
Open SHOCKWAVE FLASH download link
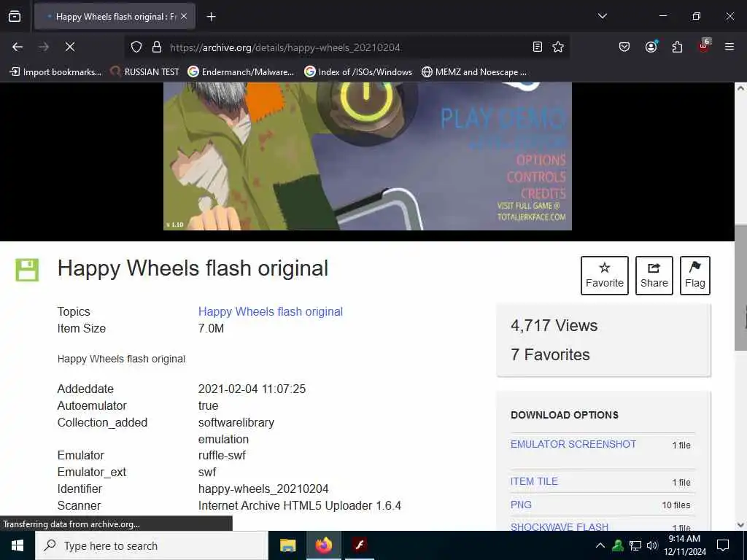pyautogui.click(x=560, y=526)
